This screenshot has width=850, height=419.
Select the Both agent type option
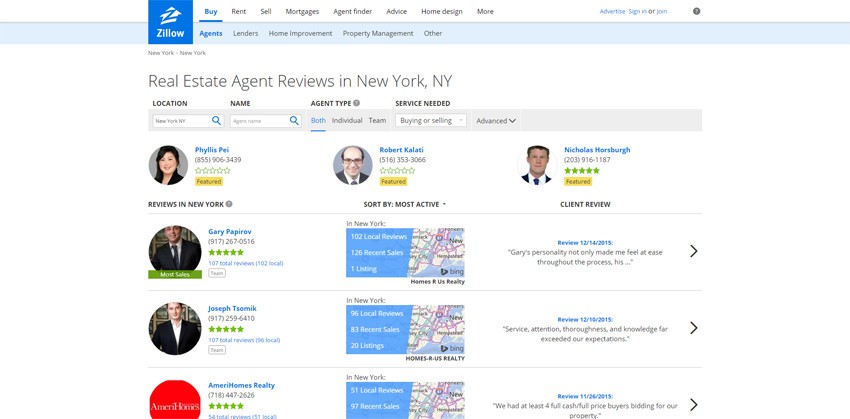click(318, 121)
